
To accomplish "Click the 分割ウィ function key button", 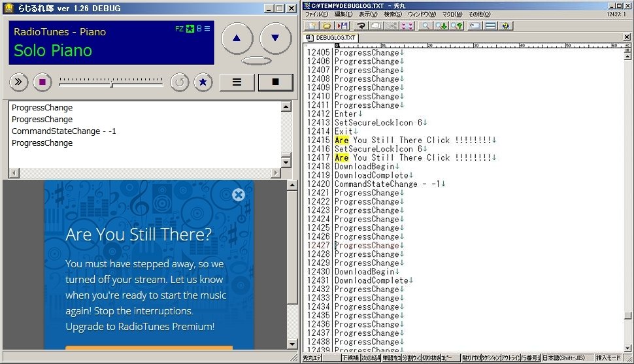I will click(411, 357).
